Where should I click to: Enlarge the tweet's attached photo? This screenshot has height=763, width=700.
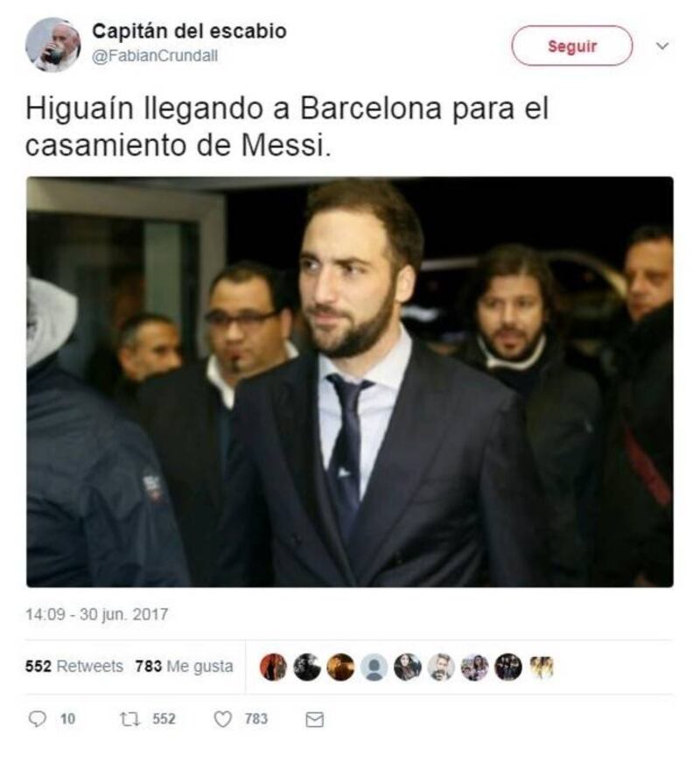(350, 381)
